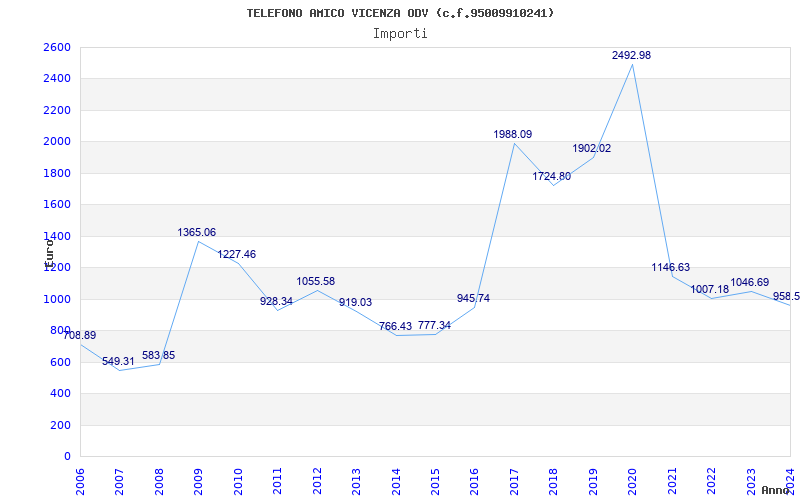Click the 0 y-axis tick label
This screenshot has height=500, width=800.
[67, 456]
